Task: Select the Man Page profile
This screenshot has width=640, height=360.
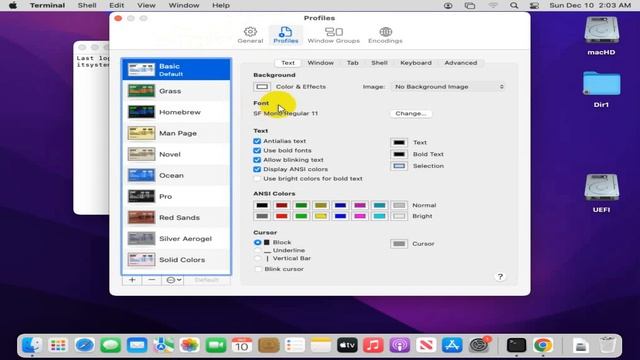Action: (x=176, y=133)
